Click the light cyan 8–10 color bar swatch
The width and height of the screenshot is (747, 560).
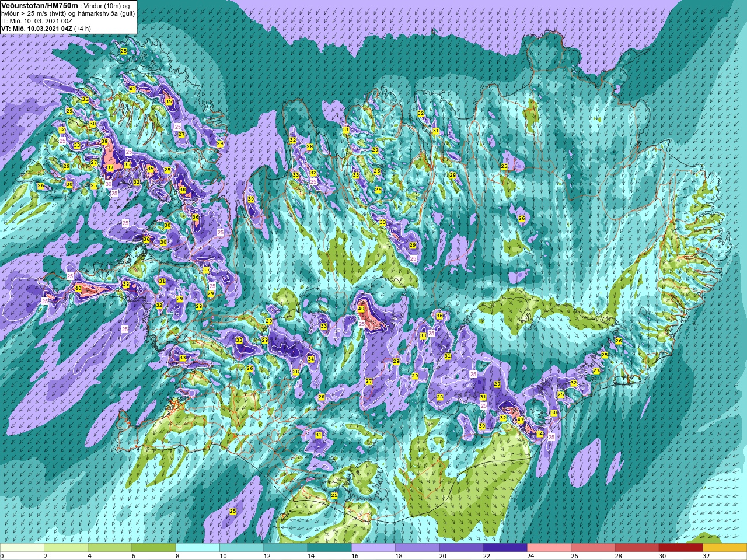[x=198, y=548]
